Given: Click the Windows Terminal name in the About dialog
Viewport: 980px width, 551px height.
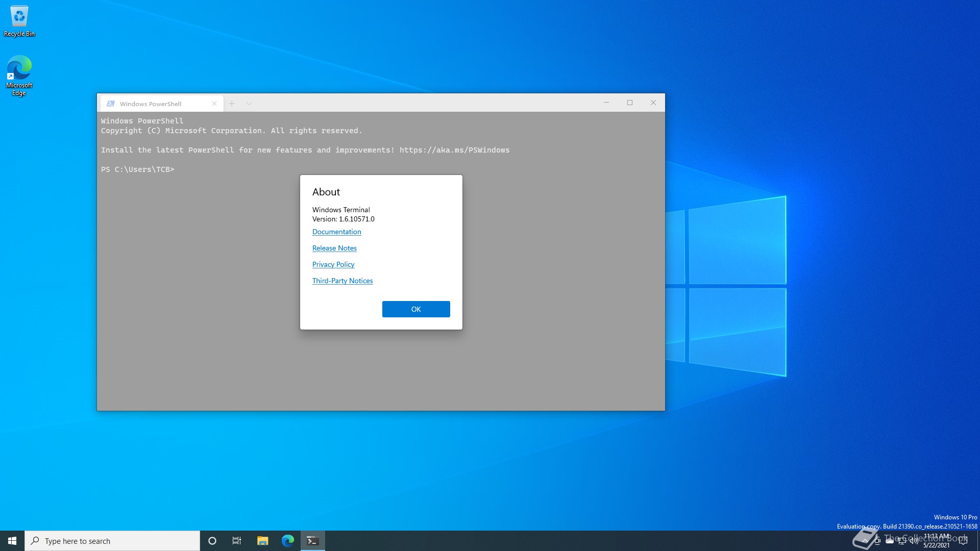Looking at the screenshot, I should [x=341, y=210].
